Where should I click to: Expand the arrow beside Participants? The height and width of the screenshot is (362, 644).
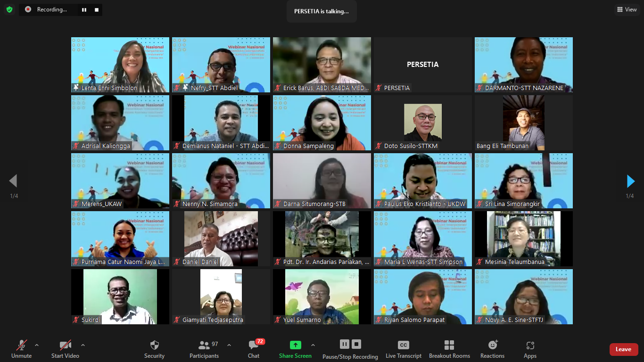coord(229,345)
